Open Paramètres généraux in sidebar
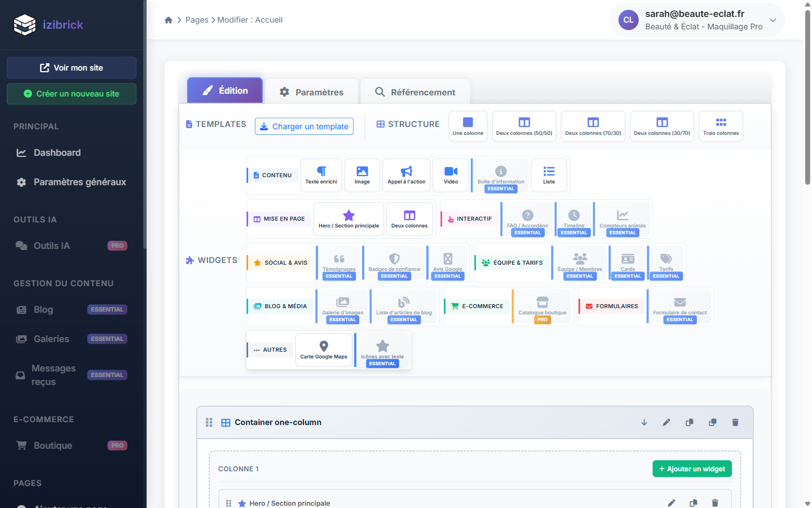812x508 pixels. pos(72,182)
